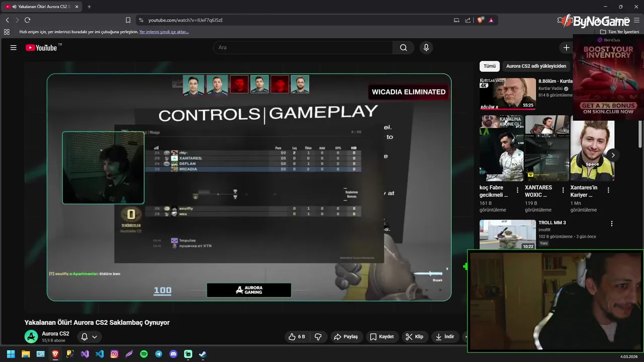Click the Kaydet save button
This screenshot has width=644, height=362.
point(382,337)
